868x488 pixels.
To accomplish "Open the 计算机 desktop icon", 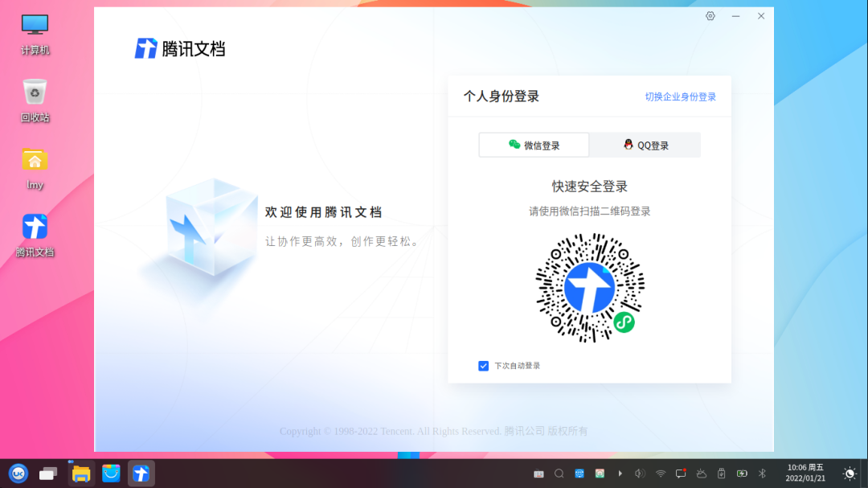I will click(35, 35).
